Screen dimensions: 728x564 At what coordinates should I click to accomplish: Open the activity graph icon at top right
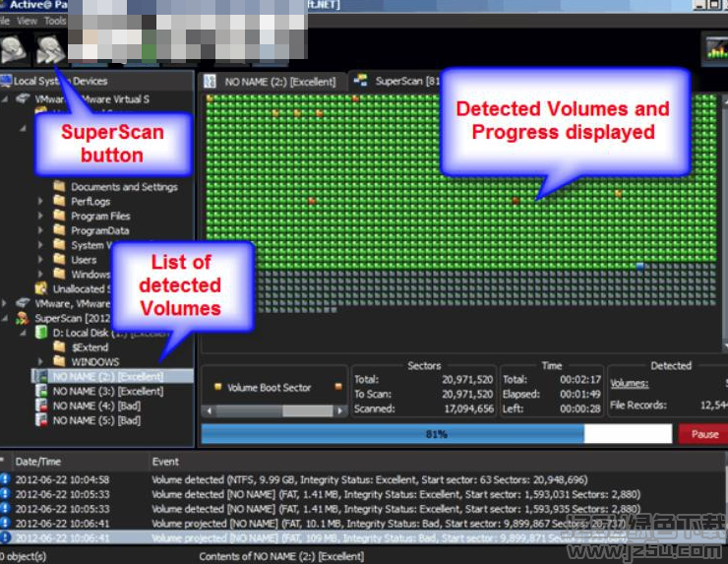[x=716, y=48]
